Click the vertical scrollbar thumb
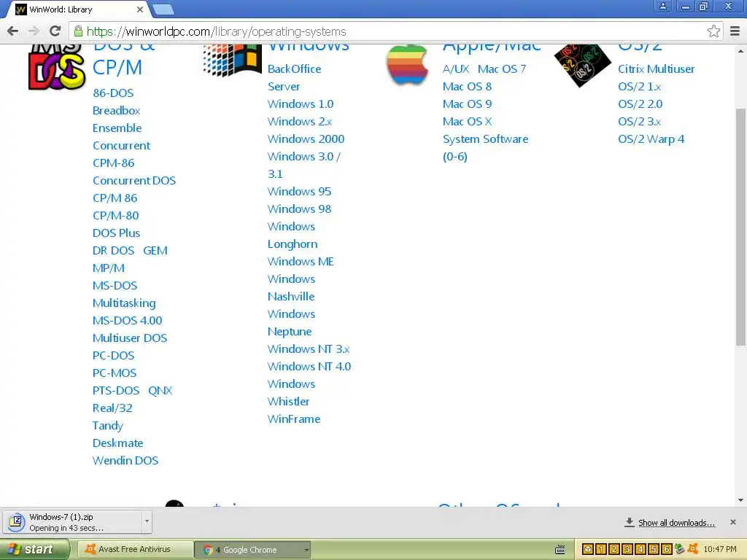 click(741, 227)
